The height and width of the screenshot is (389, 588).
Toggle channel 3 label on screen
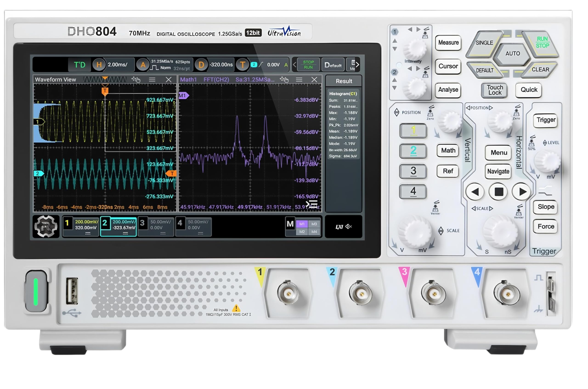(142, 223)
